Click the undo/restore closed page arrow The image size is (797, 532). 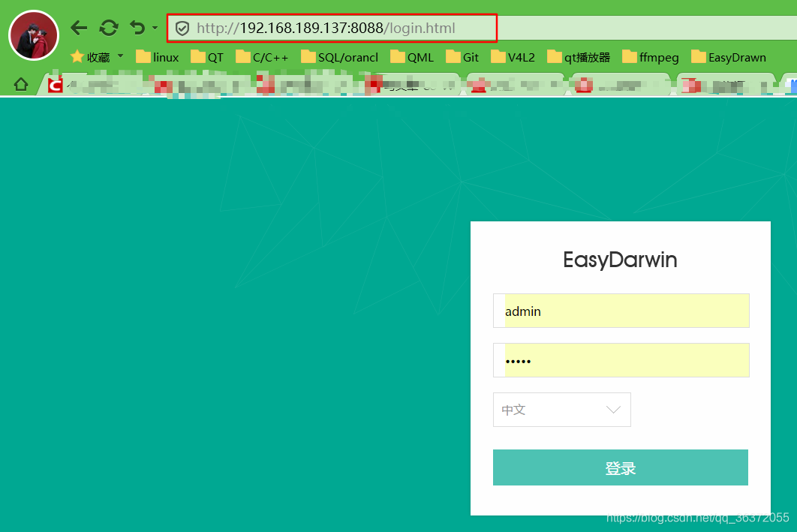tap(137, 28)
